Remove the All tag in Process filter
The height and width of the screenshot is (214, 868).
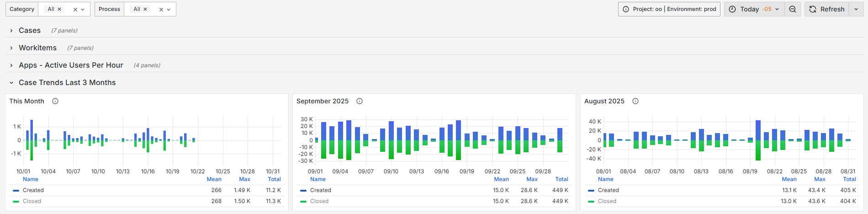145,9
